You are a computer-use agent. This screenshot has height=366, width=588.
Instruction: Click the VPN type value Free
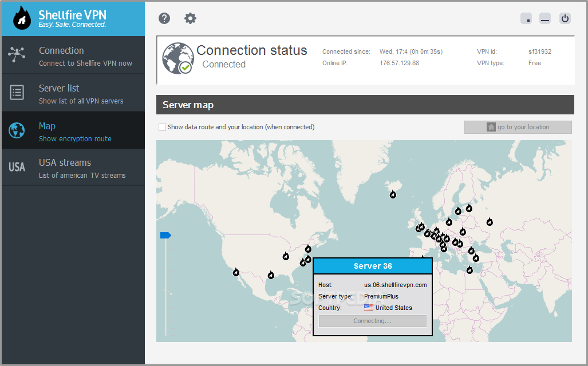pyautogui.click(x=534, y=63)
